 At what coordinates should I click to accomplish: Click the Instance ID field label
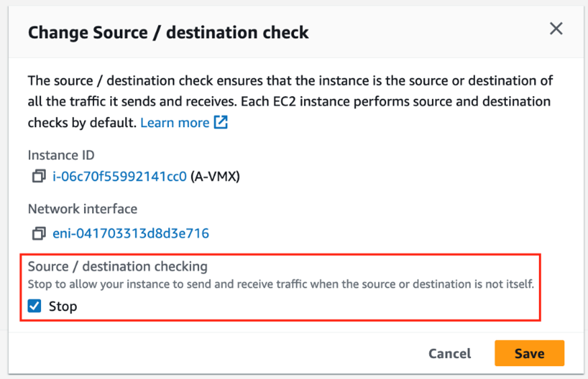61,155
